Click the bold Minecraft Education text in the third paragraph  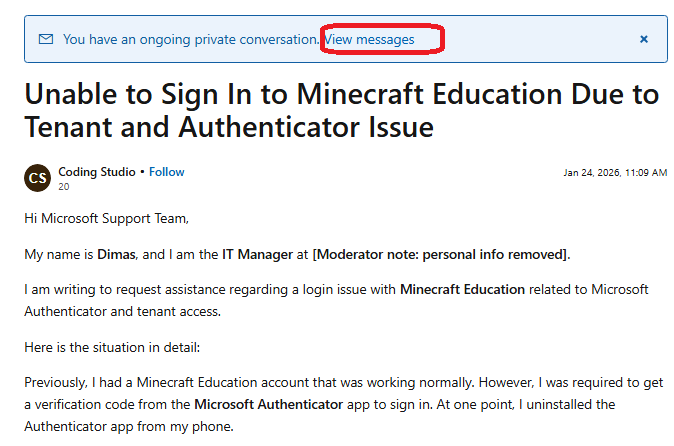coord(463,290)
